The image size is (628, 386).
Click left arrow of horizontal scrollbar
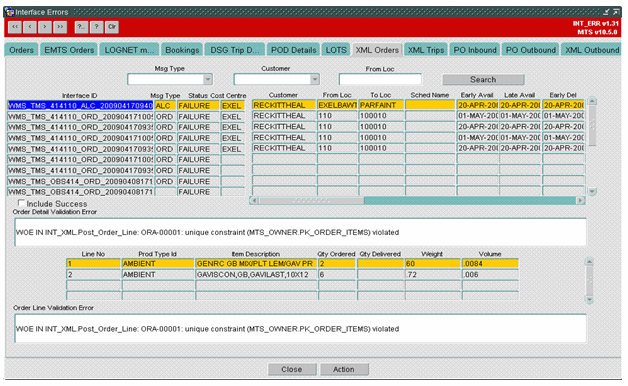(x=255, y=200)
